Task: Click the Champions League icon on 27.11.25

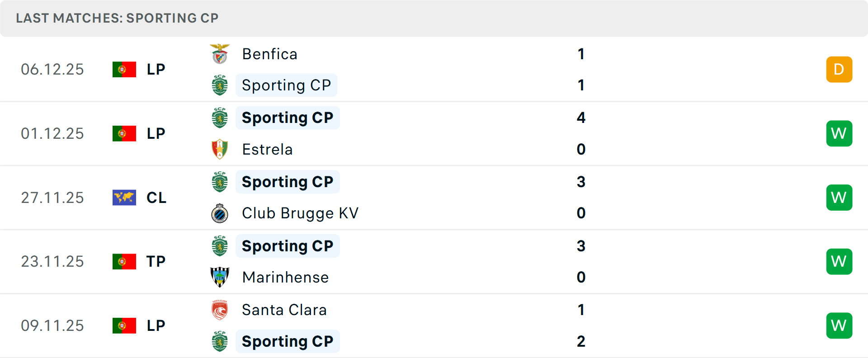Action: coord(124,198)
